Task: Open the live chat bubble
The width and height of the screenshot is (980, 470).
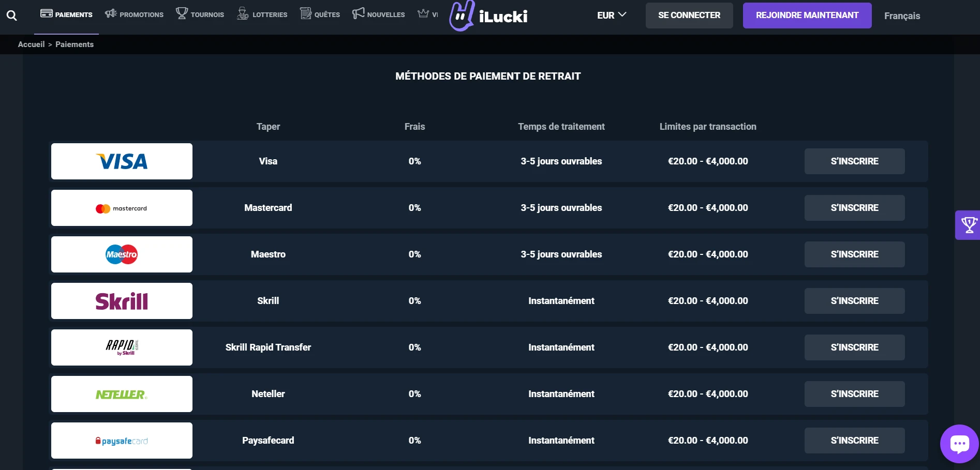Action: click(x=959, y=444)
